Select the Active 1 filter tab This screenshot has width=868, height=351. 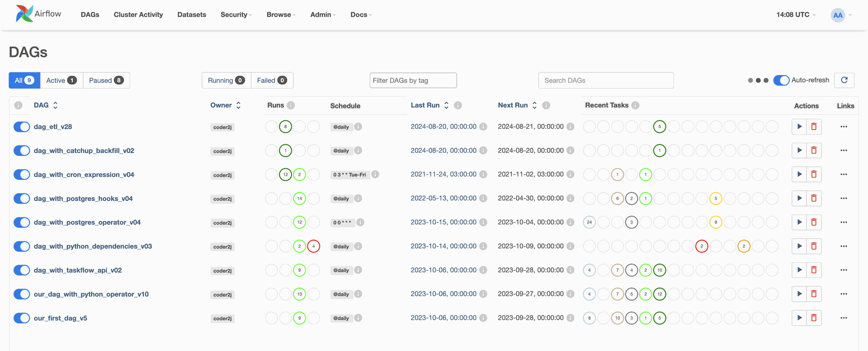point(61,80)
